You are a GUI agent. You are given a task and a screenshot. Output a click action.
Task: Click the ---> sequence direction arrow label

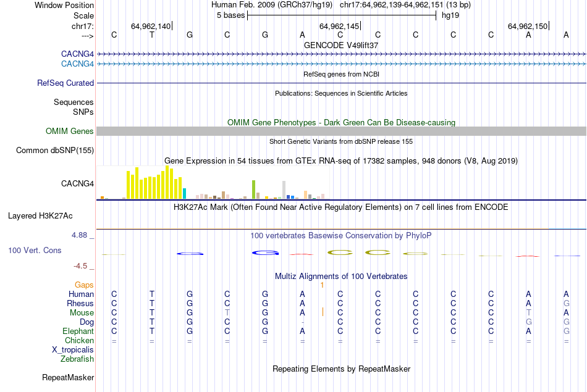(x=87, y=36)
